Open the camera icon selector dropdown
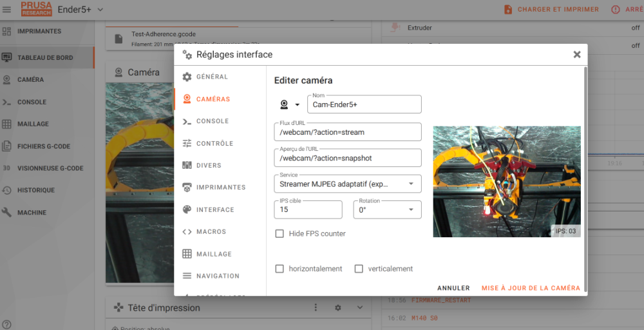 [x=290, y=104]
